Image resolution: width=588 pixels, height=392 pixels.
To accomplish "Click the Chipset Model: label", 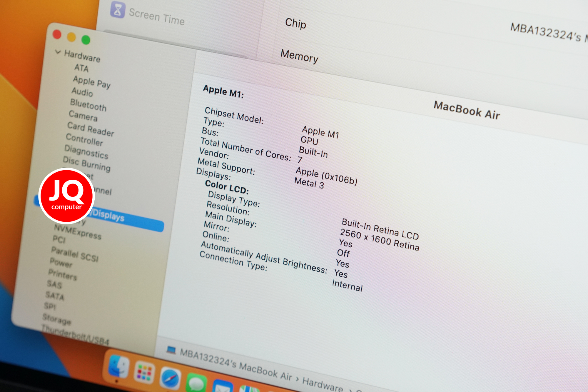I will [x=234, y=115].
